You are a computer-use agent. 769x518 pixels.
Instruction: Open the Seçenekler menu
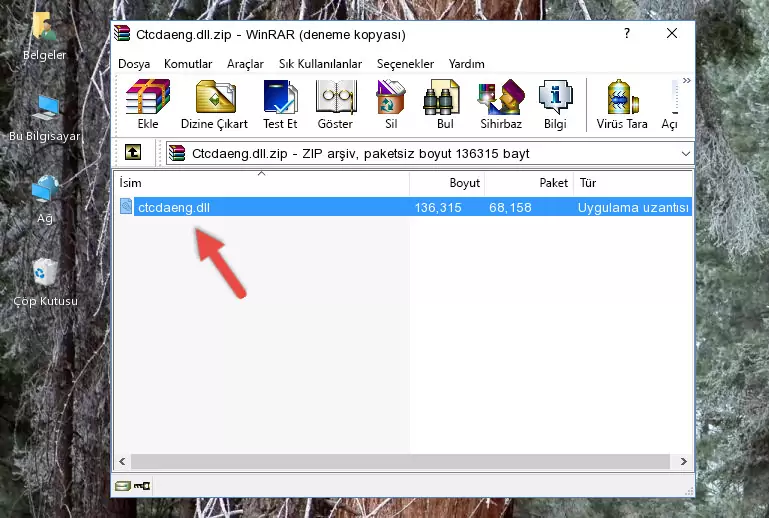[x=405, y=64]
